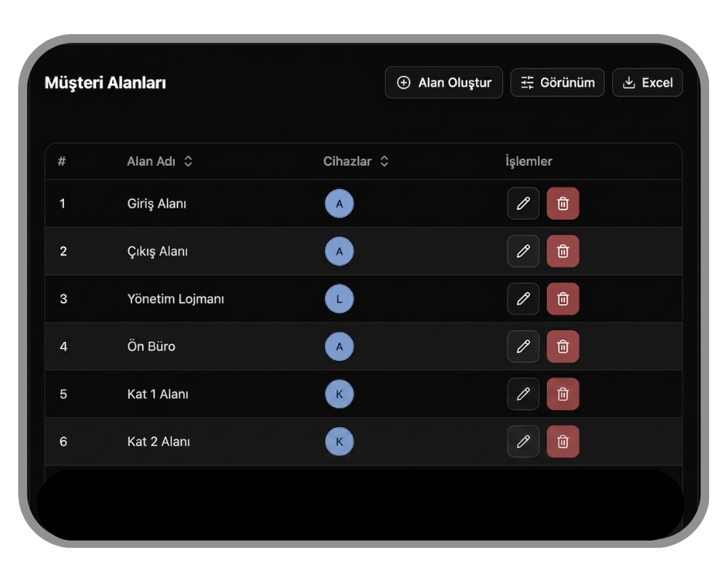728x582 pixels.
Task: Click the device avatar A in Giriş Alanı row
Action: click(339, 203)
